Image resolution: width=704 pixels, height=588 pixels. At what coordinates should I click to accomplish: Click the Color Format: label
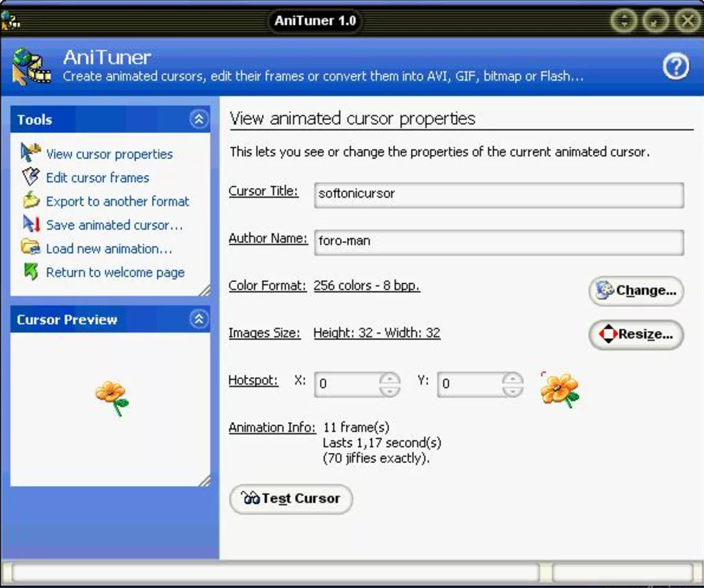267,285
